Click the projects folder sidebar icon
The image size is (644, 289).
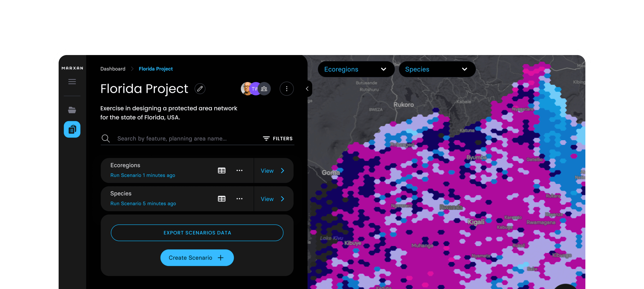click(72, 110)
